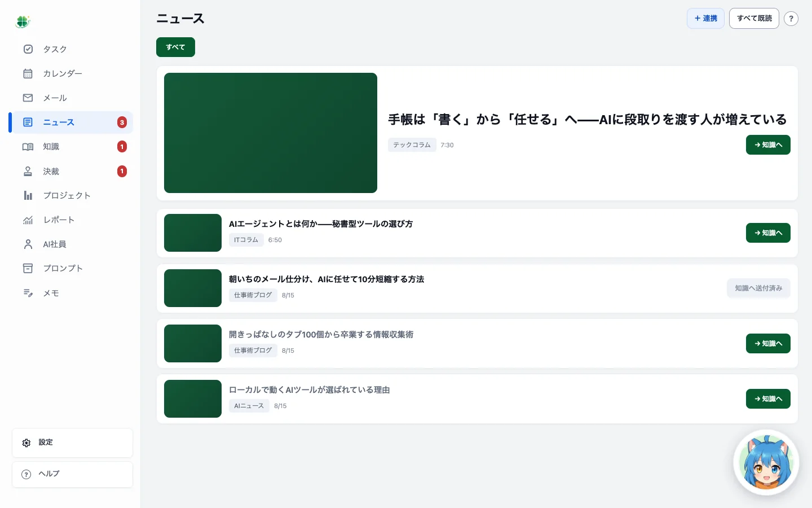
Task: Click the AIニュース tag
Action: point(249,406)
